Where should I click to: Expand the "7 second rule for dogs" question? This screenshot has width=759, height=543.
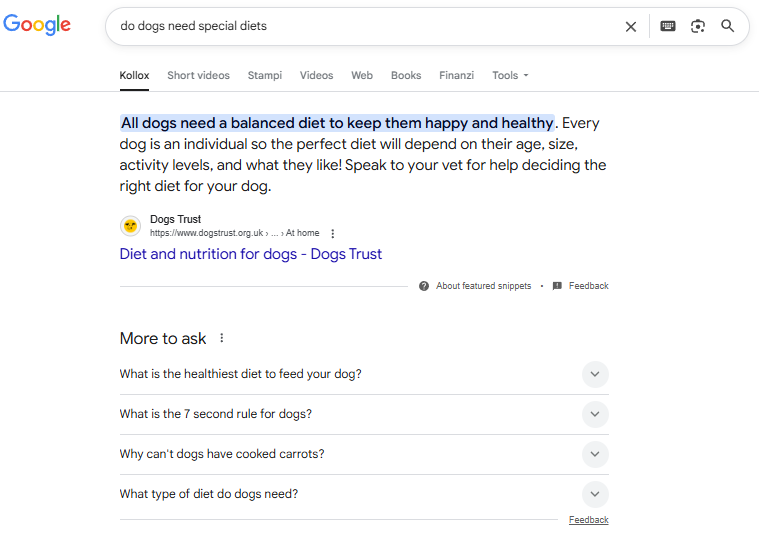(595, 414)
